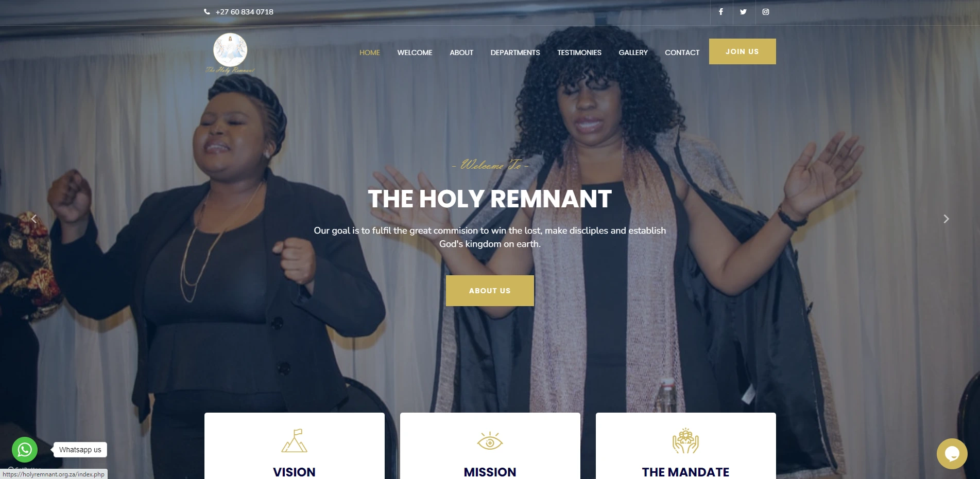Open the Instagram icon link
980x479 pixels.
pyautogui.click(x=766, y=12)
